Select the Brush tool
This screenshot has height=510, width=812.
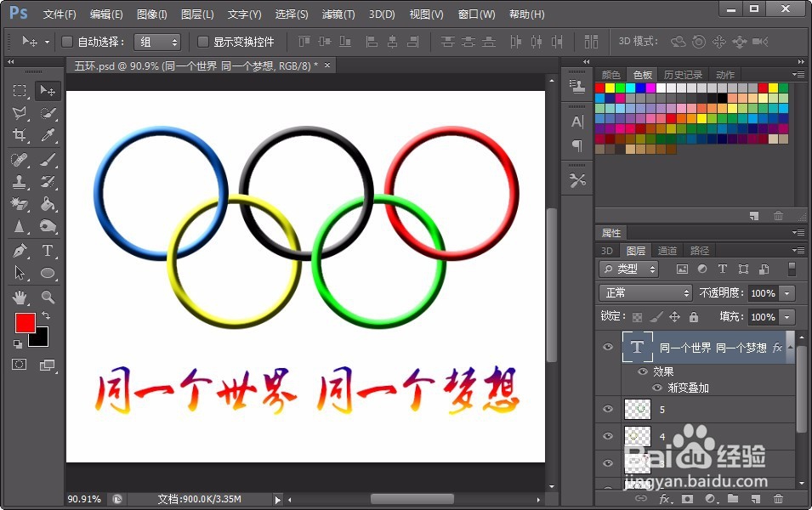(x=48, y=160)
